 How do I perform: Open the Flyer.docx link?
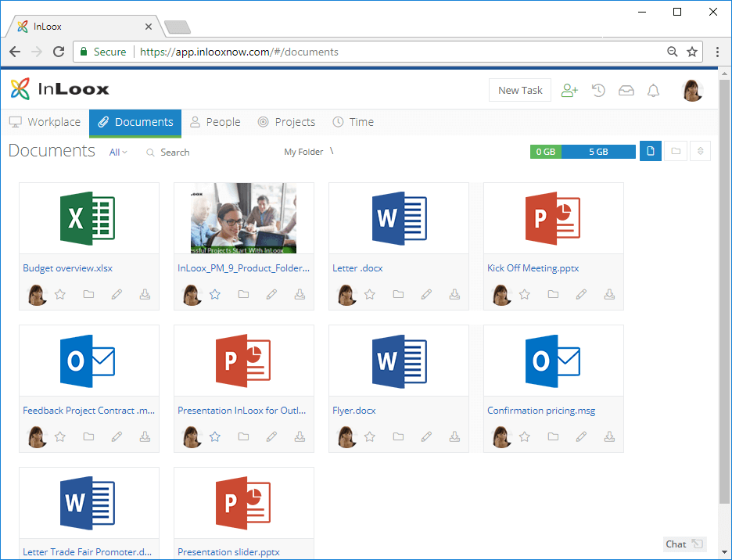click(353, 411)
